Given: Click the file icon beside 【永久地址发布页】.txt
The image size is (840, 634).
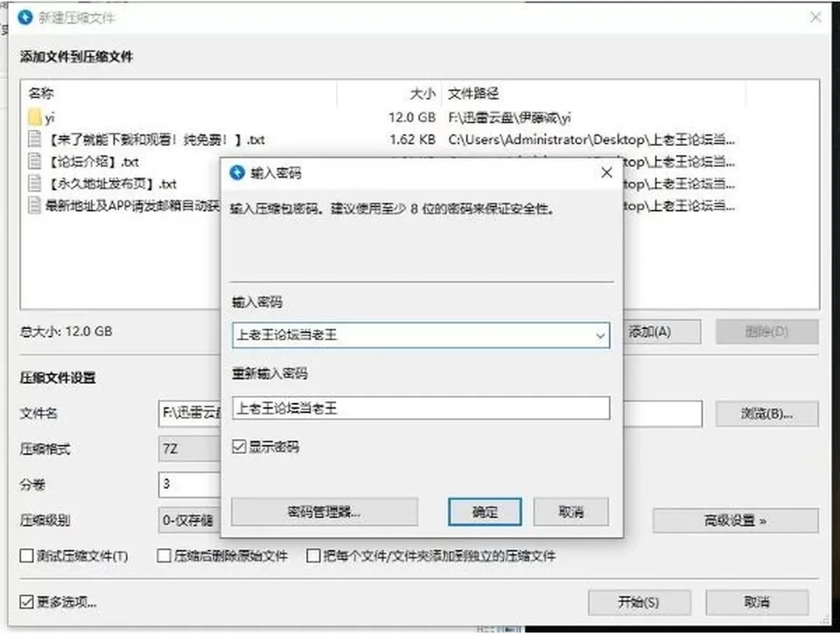Looking at the screenshot, I should coord(35,183).
